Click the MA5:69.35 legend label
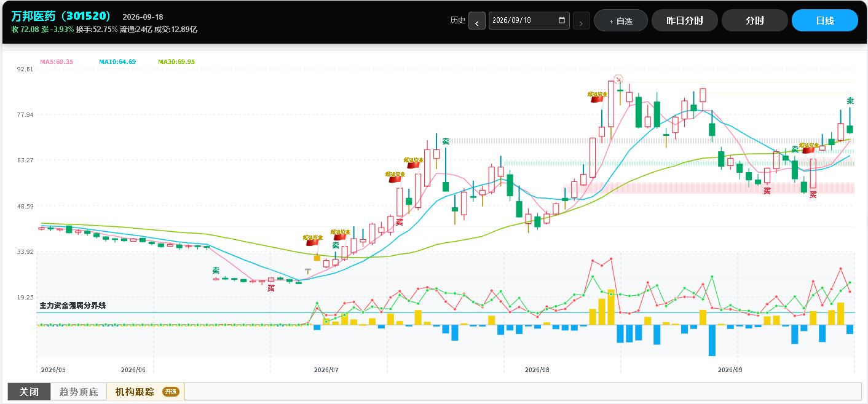Screen dimensions: 868x404 (x=57, y=61)
